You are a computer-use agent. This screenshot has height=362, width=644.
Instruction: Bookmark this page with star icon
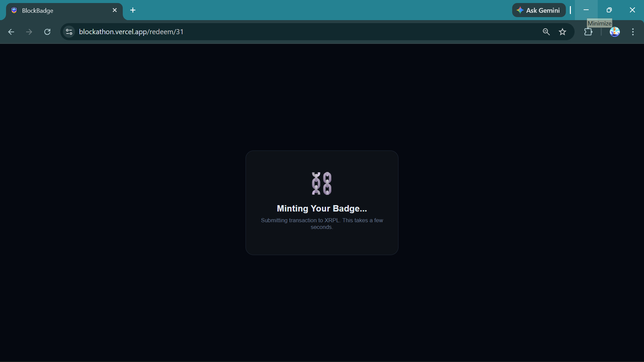point(562,32)
